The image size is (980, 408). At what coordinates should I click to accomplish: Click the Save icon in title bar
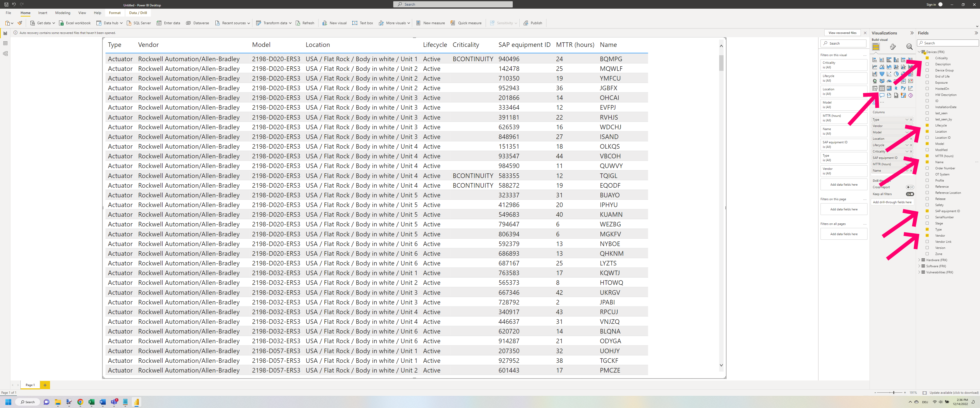click(x=6, y=4)
